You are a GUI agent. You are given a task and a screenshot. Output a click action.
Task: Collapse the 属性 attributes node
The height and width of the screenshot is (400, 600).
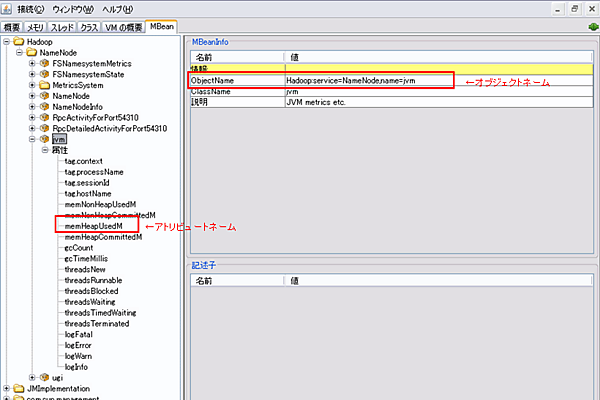(x=45, y=150)
